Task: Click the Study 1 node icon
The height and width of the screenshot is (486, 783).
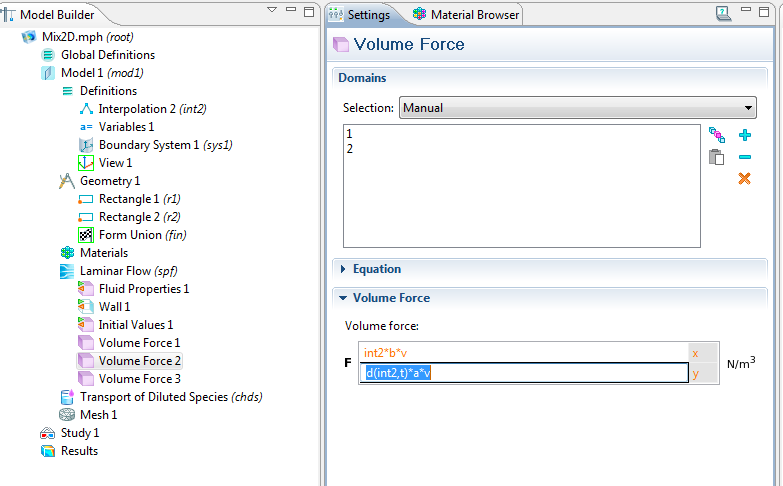Action: (47, 433)
